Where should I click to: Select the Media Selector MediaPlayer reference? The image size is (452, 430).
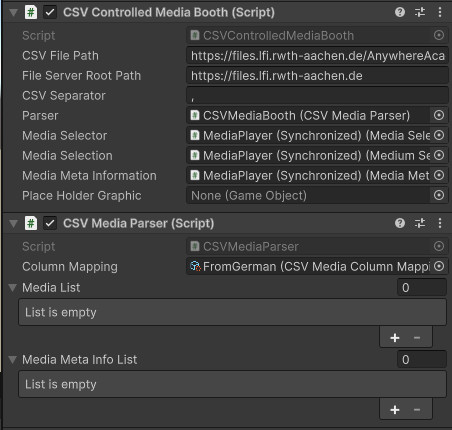[308, 135]
